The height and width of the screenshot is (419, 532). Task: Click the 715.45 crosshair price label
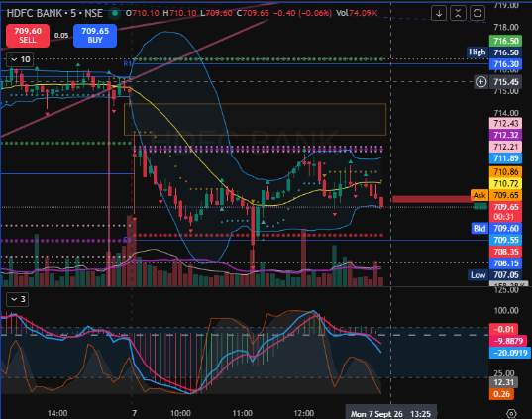505,82
